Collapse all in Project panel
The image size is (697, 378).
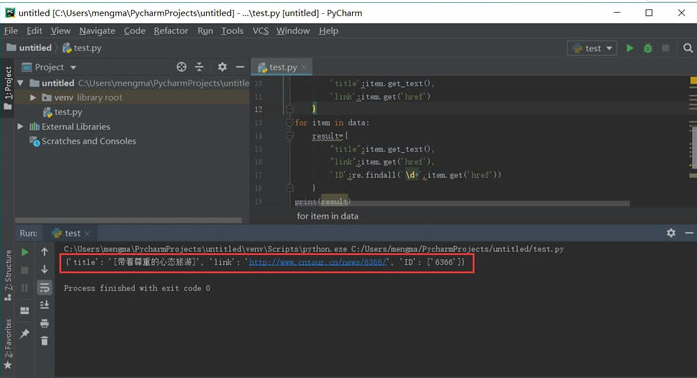(x=199, y=67)
